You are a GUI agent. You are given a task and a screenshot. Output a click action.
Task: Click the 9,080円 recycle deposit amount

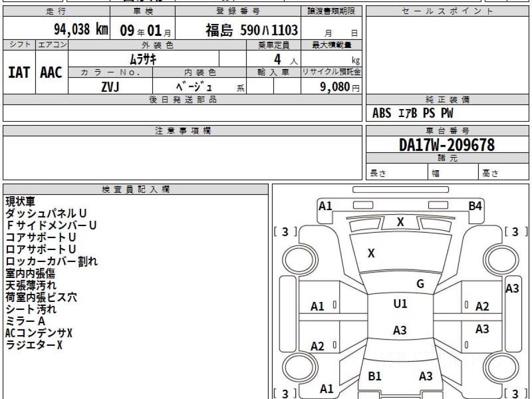coord(340,87)
